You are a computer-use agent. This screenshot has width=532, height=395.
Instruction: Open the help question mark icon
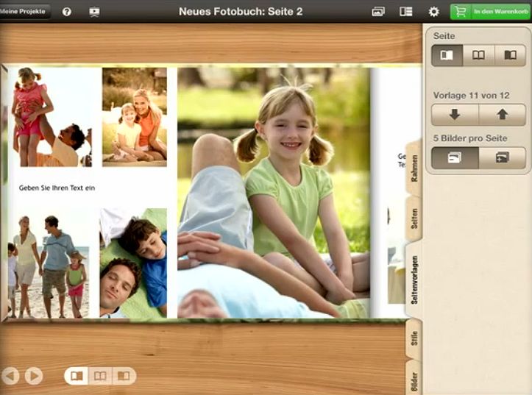click(67, 12)
